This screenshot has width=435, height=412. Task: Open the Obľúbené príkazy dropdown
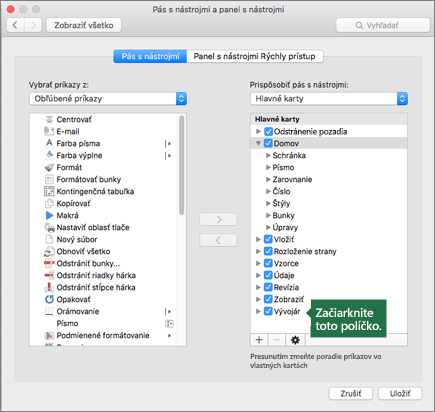108,99
